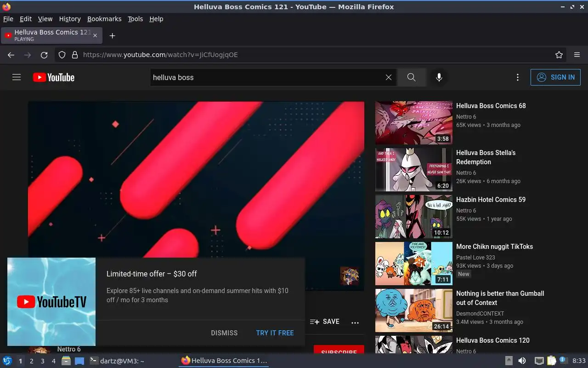
Task: Open terminal dartz@VM3 taskbar entry
Action: coord(117,361)
